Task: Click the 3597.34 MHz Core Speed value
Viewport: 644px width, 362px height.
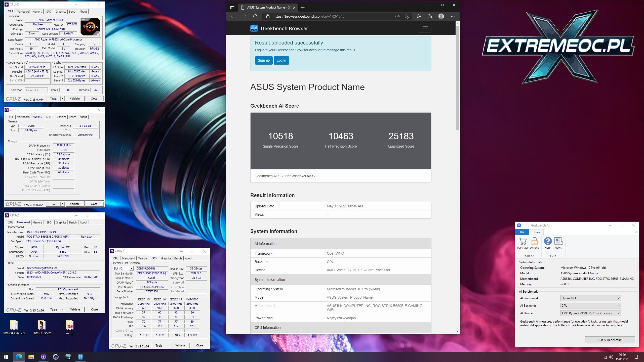Action: [37, 67]
